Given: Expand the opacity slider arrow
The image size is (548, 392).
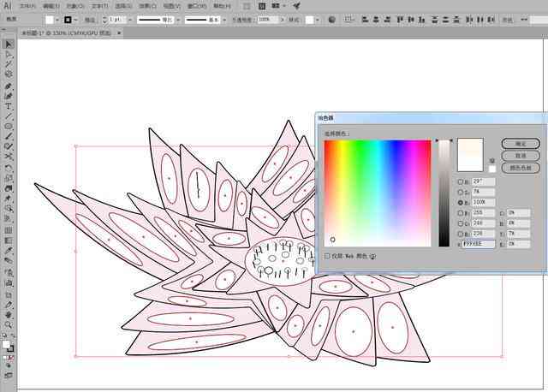Looking at the screenshot, I should [283, 20].
